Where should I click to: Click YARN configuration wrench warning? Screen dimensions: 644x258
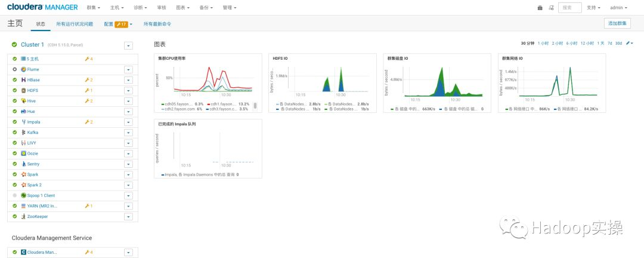coord(89,205)
